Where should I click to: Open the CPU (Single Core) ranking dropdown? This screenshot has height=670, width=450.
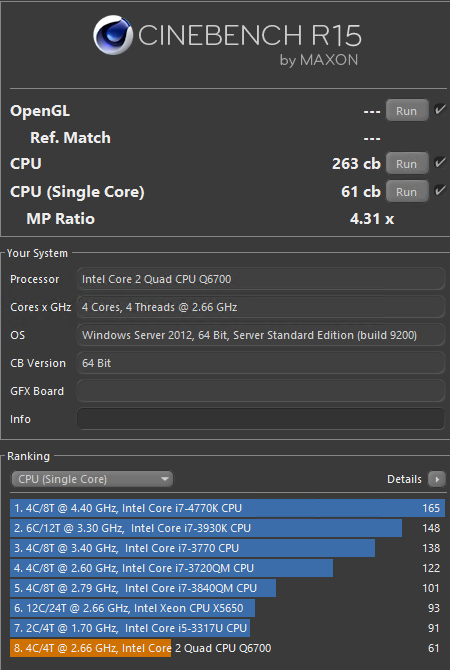pyautogui.click(x=92, y=479)
